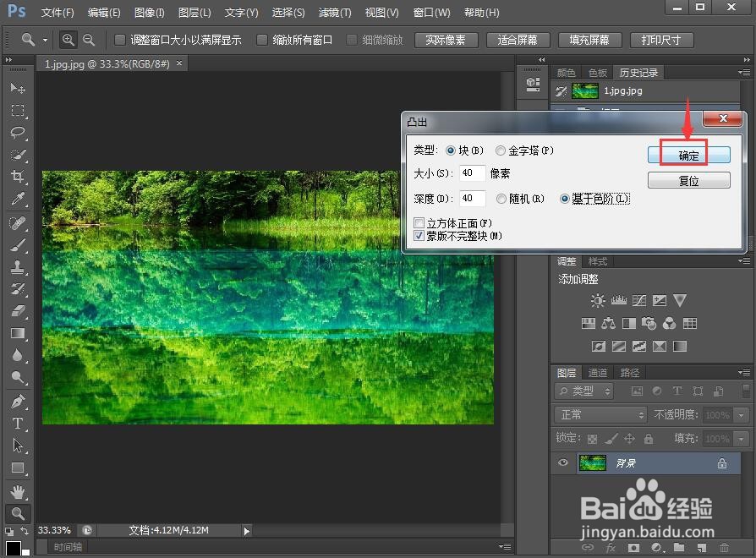
Task: Open the Adjustments panel flyout menu
Action: [744, 261]
